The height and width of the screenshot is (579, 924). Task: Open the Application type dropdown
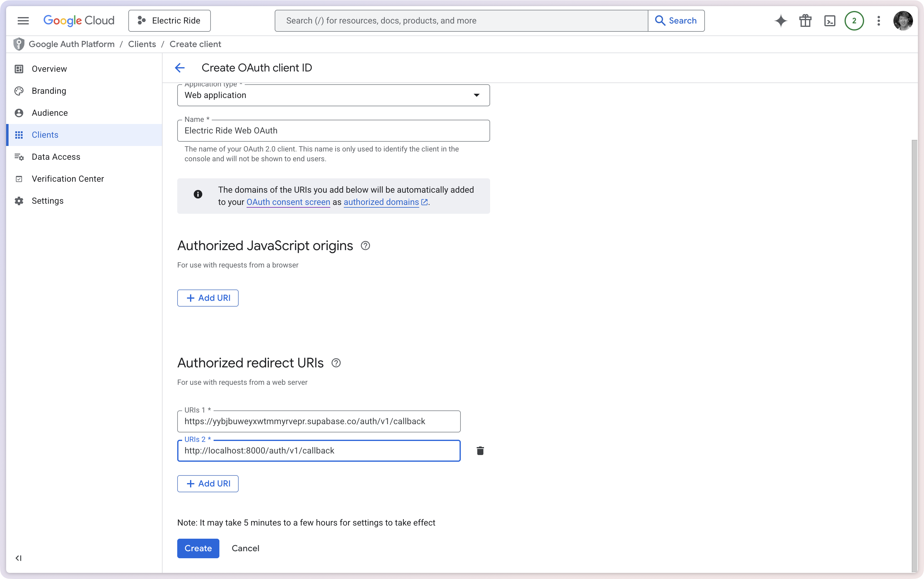click(333, 95)
